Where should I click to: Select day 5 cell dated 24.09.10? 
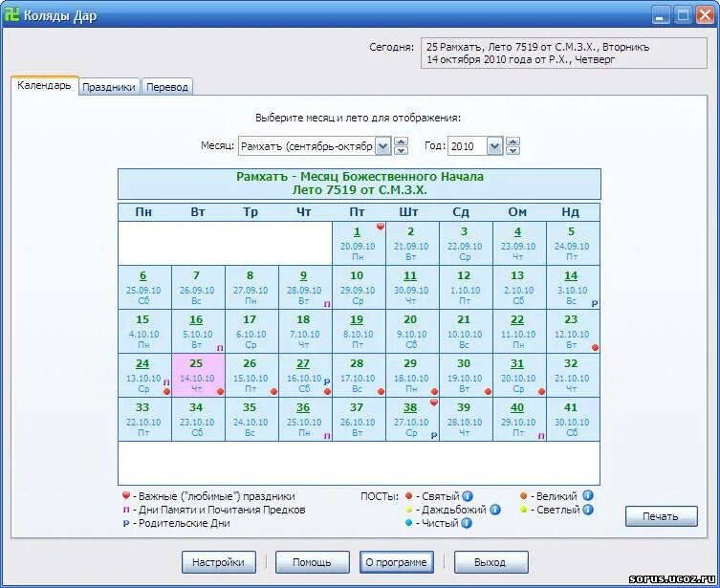tap(573, 243)
